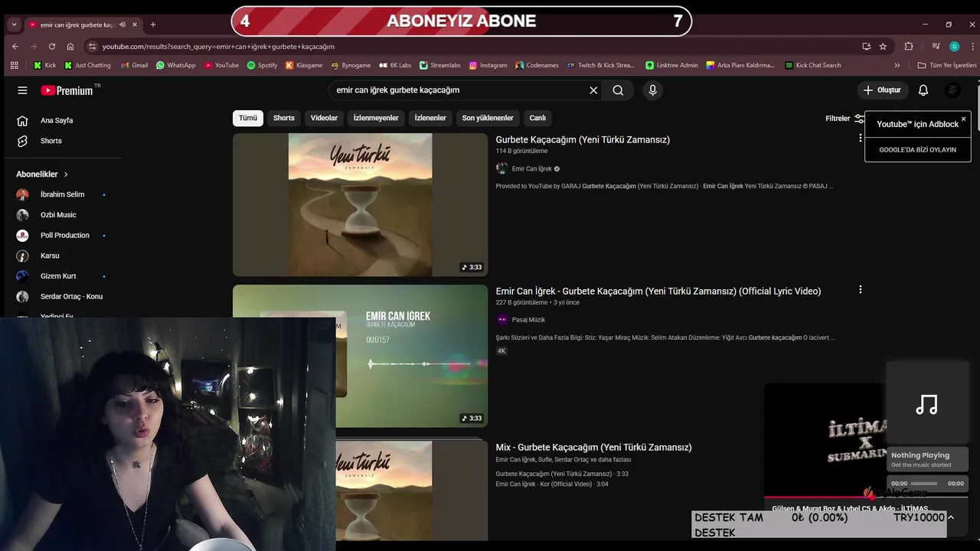Show more bookmarks with the chevron
The height and width of the screenshot is (551, 980).
[897, 65]
